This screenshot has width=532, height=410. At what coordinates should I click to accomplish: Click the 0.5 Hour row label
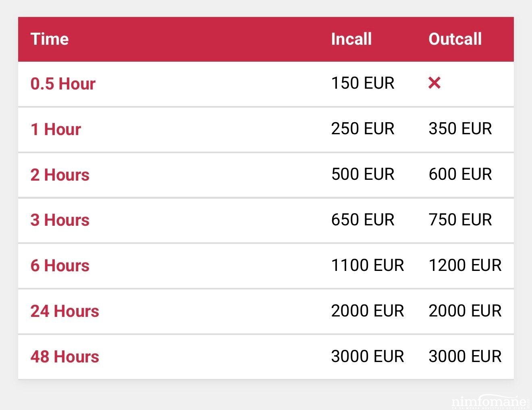[x=63, y=84]
